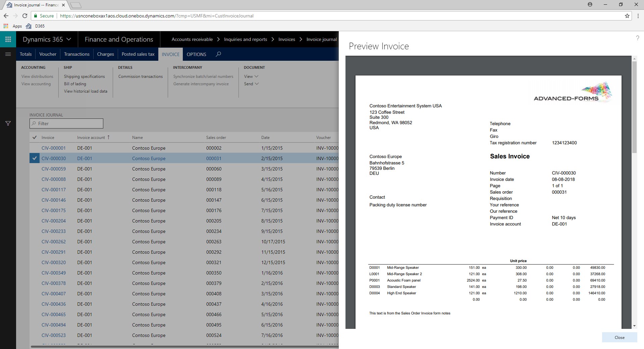Sort by Sales order column header
644x349 pixels.
(216, 138)
